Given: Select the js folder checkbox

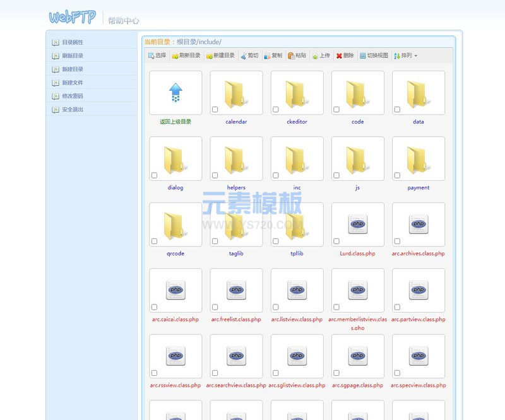Looking at the screenshot, I should (x=336, y=175).
